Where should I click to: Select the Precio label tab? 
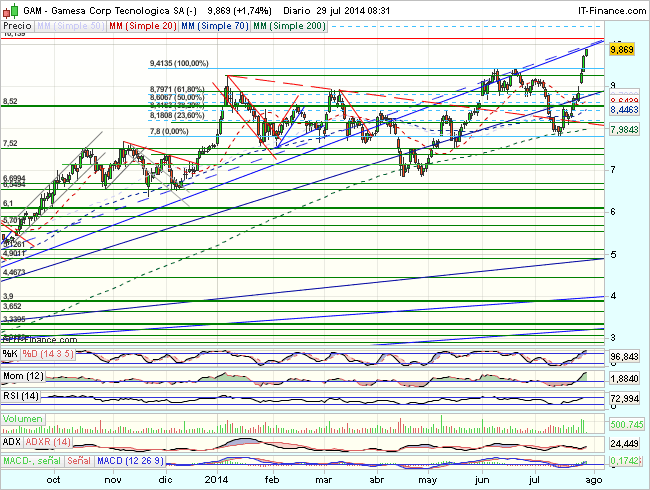coord(17,26)
